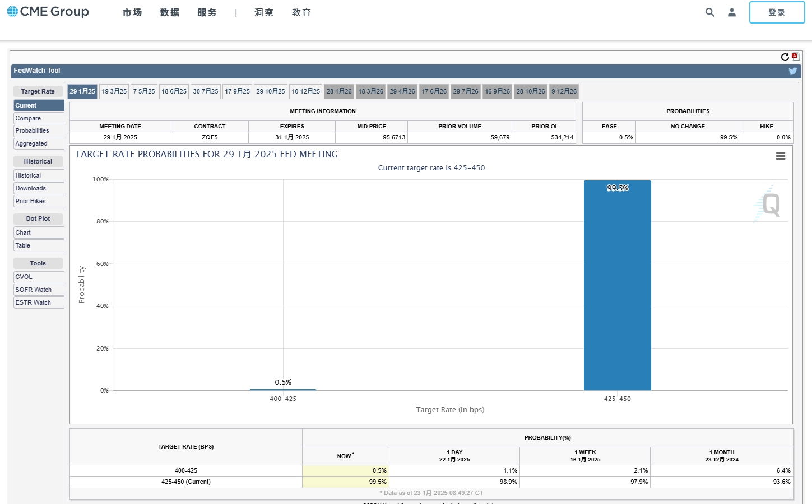
Task: Click the highlighted 99.5% NOW cell
Action: coord(346,482)
